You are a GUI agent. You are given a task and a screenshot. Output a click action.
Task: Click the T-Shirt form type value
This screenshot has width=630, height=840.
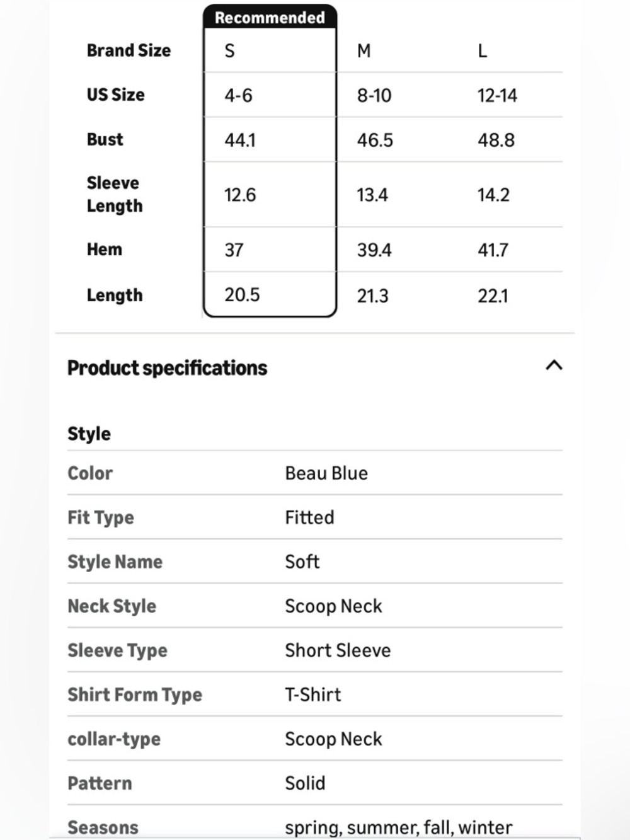(313, 694)
